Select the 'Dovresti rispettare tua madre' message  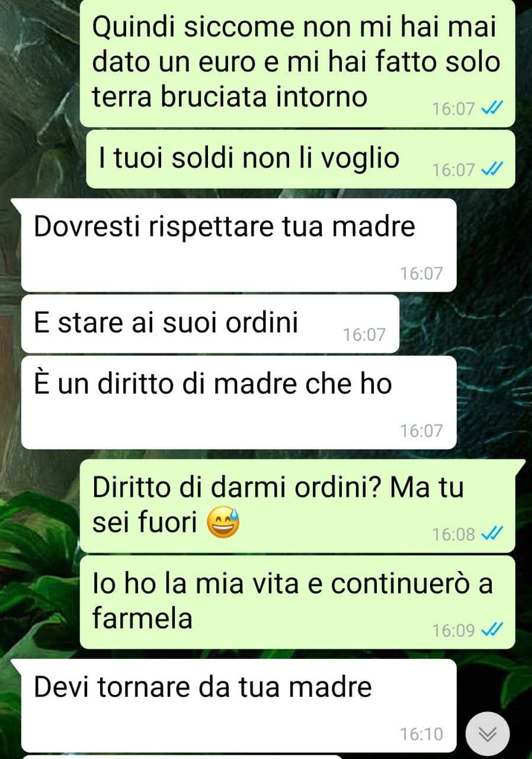click(x=239, y=245)
